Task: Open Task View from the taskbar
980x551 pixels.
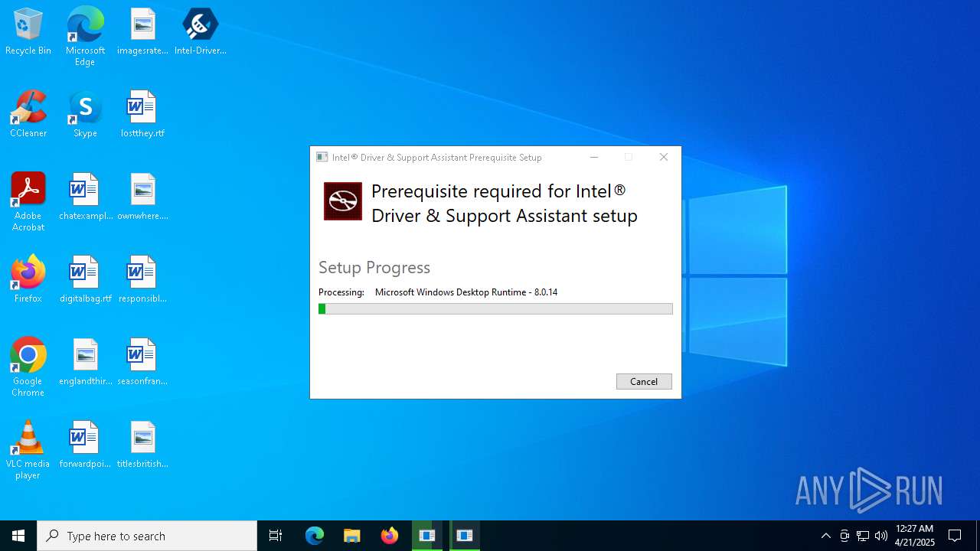Action: point(276,536)
